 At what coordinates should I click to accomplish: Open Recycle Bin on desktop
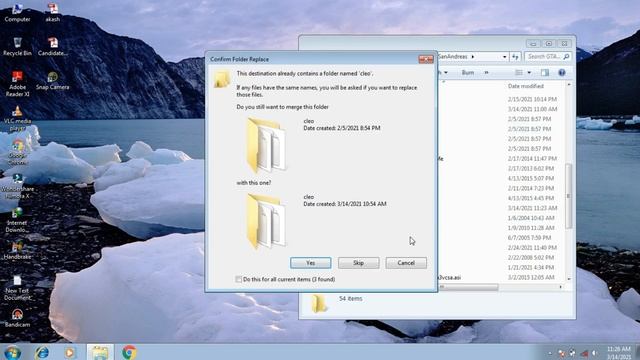pyautogui.click(x=17, y=47)
